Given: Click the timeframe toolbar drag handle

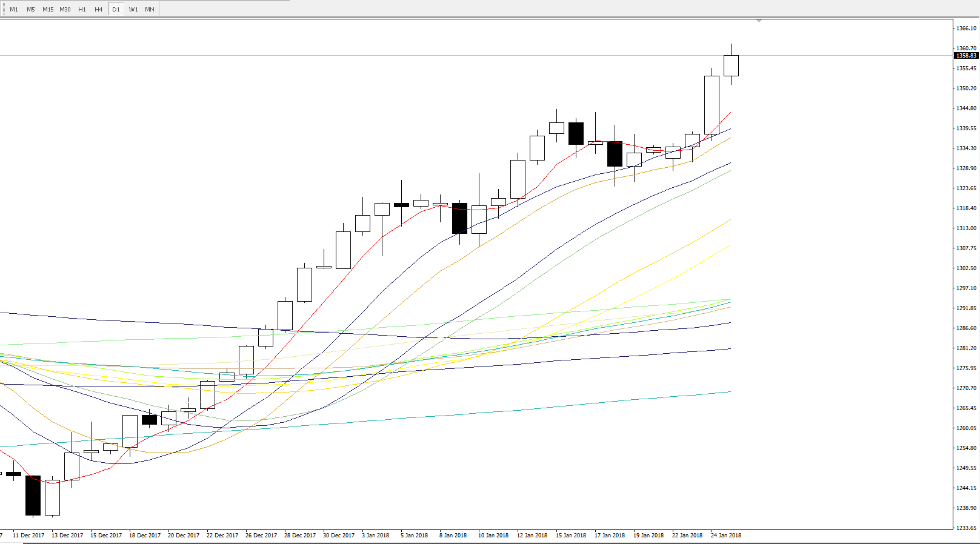Looking at the screenshot, I should click(3, 9).
